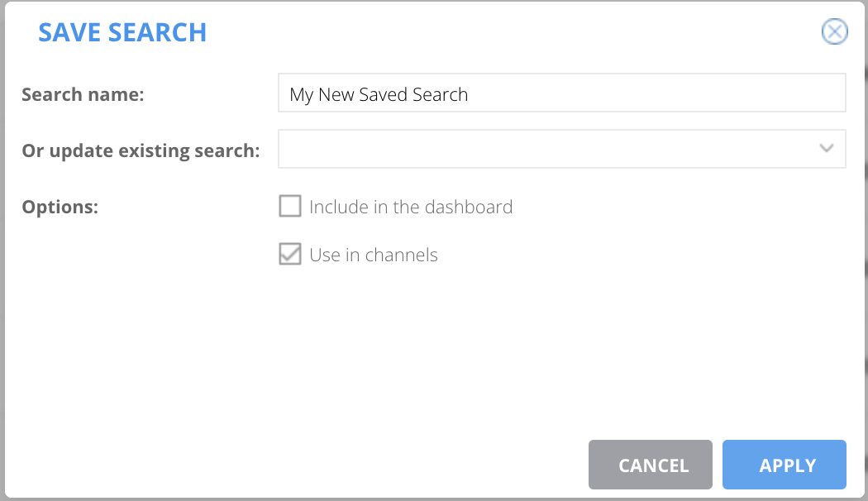868x501 pixels.
Task: Click the Search name input field
Action: coord(561,93)
